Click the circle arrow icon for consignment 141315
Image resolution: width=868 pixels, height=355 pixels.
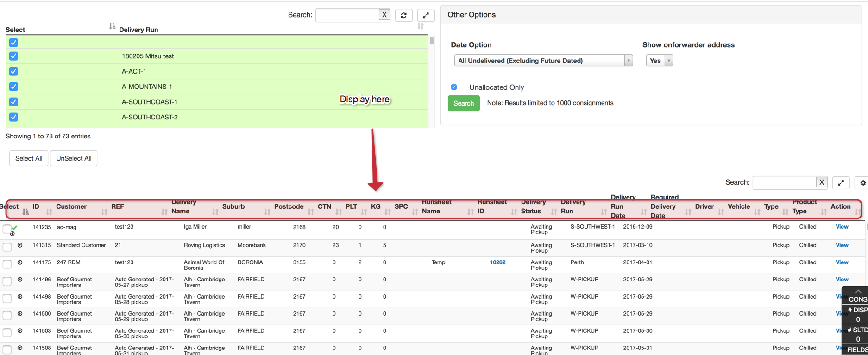coord(20,245)
